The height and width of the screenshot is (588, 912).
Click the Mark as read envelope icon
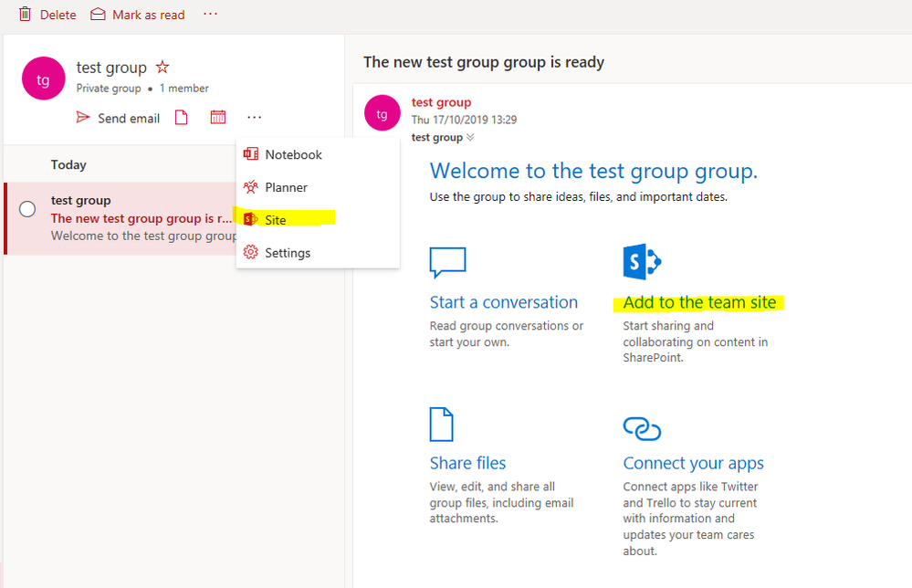(98, 14)
